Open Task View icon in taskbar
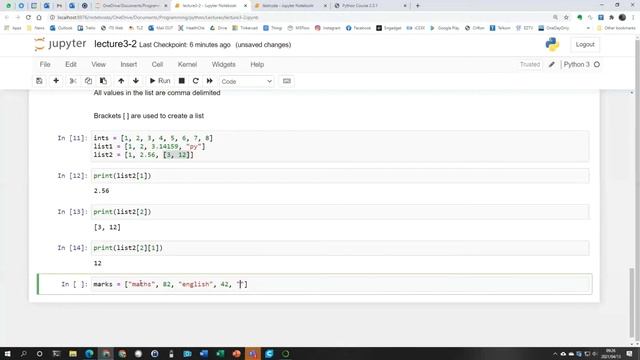This screenshot has width=640, height=360. (x=56, y=354)
